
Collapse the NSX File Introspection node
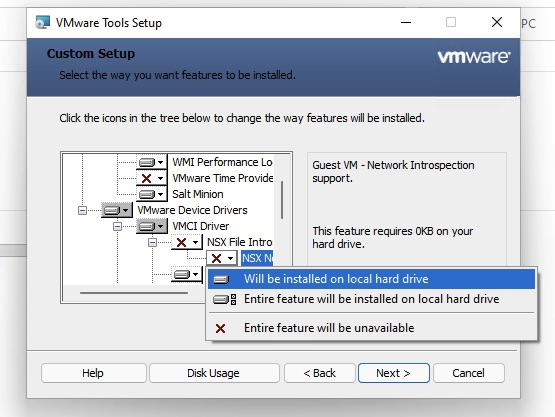(152, 242)
